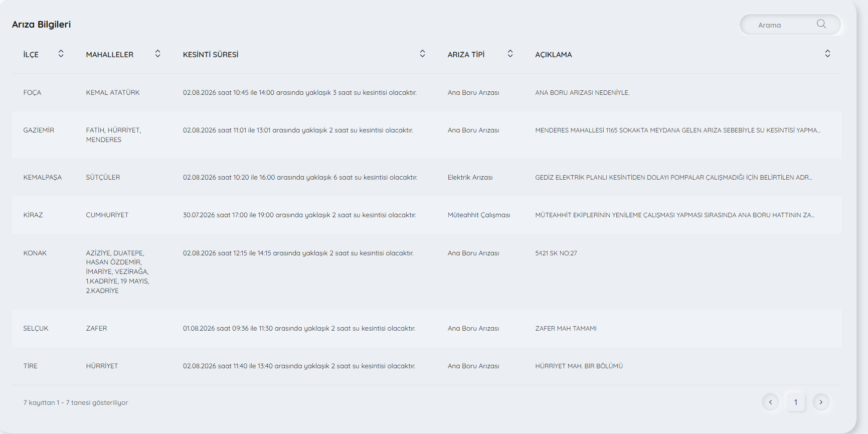868x434 pixels.
Task: Click the KESİNTİ SÜRESİ column header
Action: coord(211,55)
